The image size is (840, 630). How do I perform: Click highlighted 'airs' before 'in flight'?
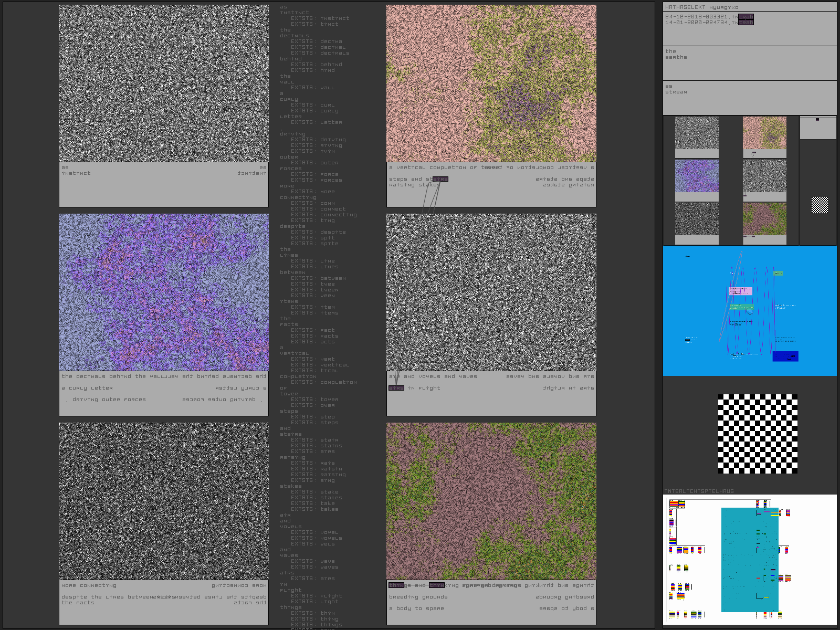click(x=396, y=388)
